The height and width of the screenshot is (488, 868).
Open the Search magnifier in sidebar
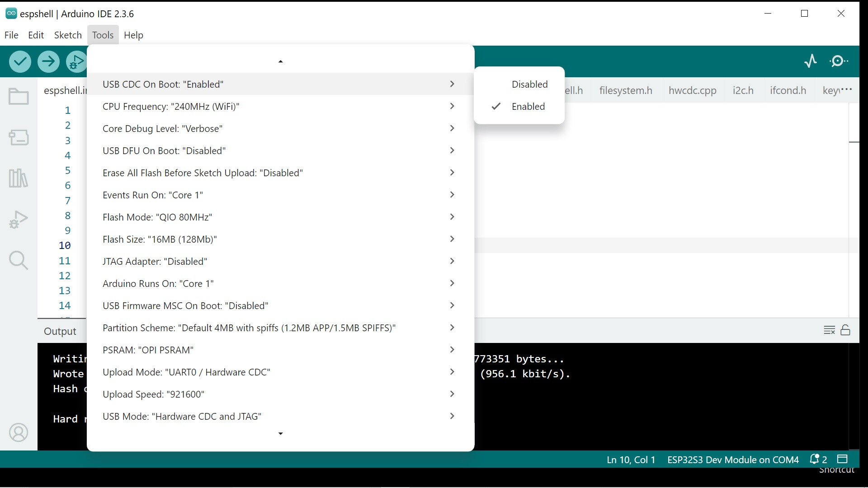[19, 260]
